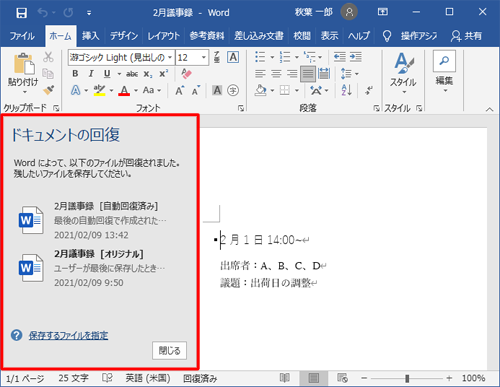Viewport: 500px width, 387px height.
Task: Cut selection with the scissors icon
Action: [x=48, y=57]
